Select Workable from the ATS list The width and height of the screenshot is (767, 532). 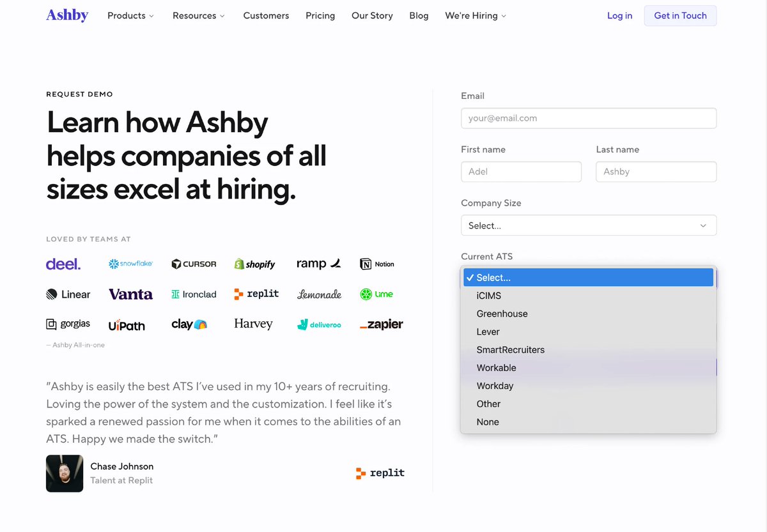point(589,368)
